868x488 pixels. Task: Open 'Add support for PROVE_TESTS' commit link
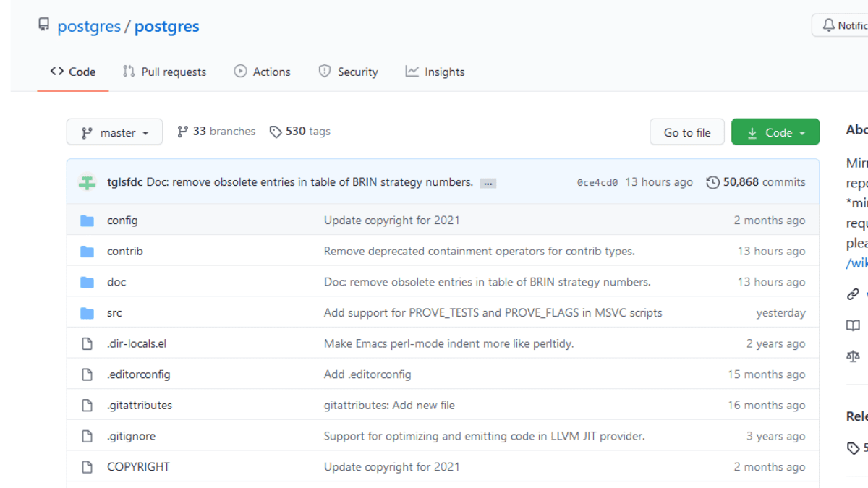pyautogui.click(x=493, y=313)
